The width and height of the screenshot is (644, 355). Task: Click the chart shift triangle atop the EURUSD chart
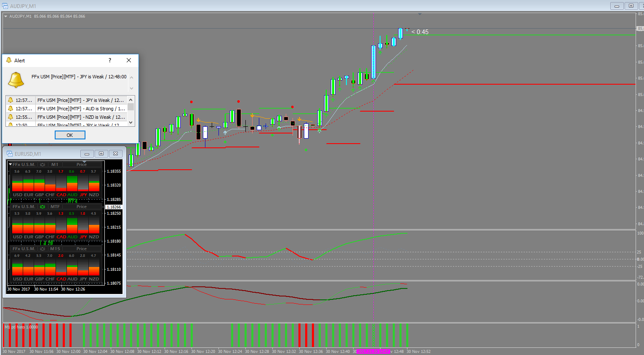pyautogui.click(x=84, y=162)
